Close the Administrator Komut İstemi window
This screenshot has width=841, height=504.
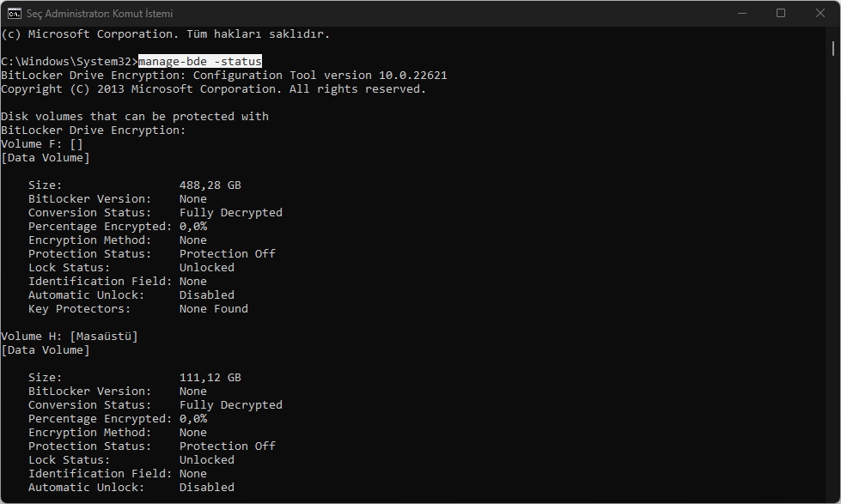tap(820, 13)
